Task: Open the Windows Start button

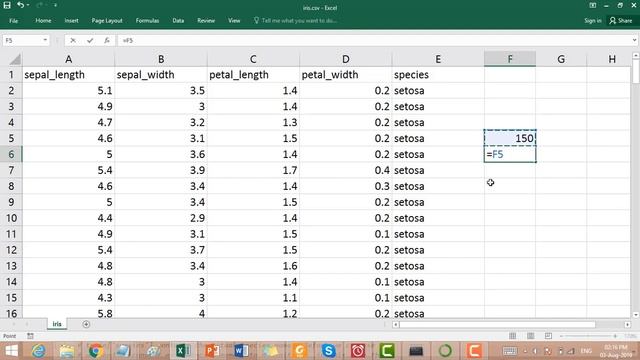Action: point(11,351)
